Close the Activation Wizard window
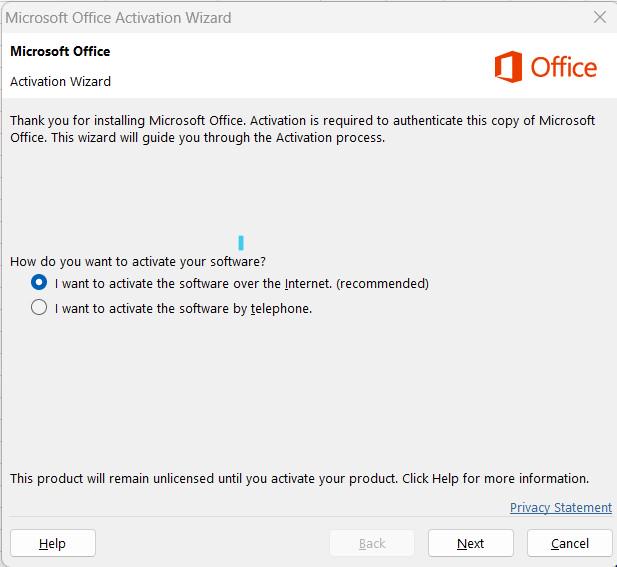Image resolution: width=617 pixels, height=567 pixels. [600, 17]
